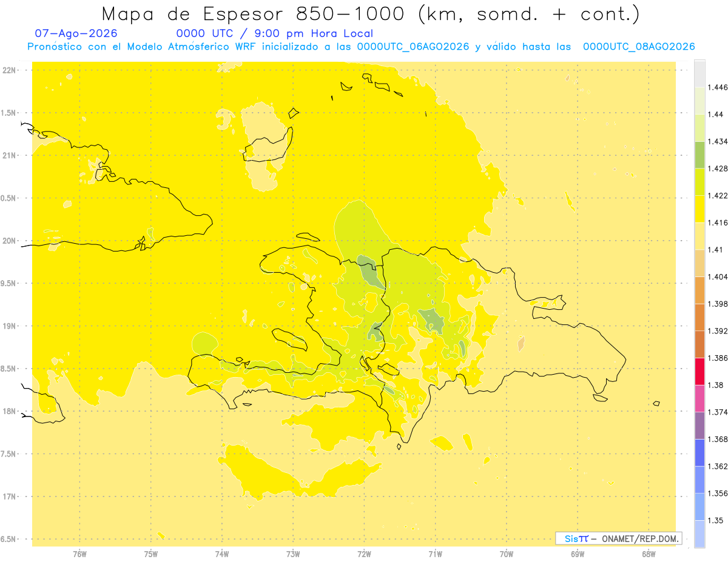Click the legend value '1.416'
This screenshot has width=728, height=562.
coord(718,223)
